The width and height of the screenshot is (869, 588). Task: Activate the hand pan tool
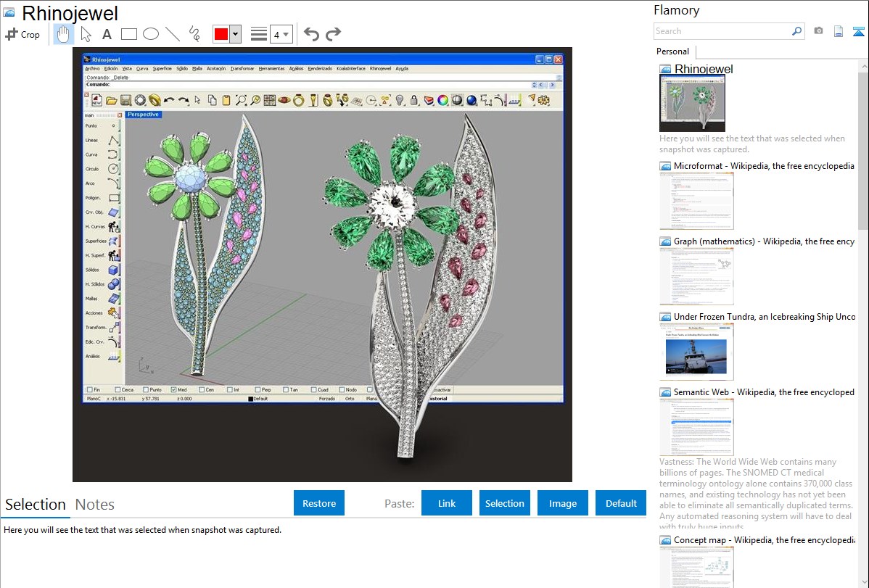click(x=63, y=34)
